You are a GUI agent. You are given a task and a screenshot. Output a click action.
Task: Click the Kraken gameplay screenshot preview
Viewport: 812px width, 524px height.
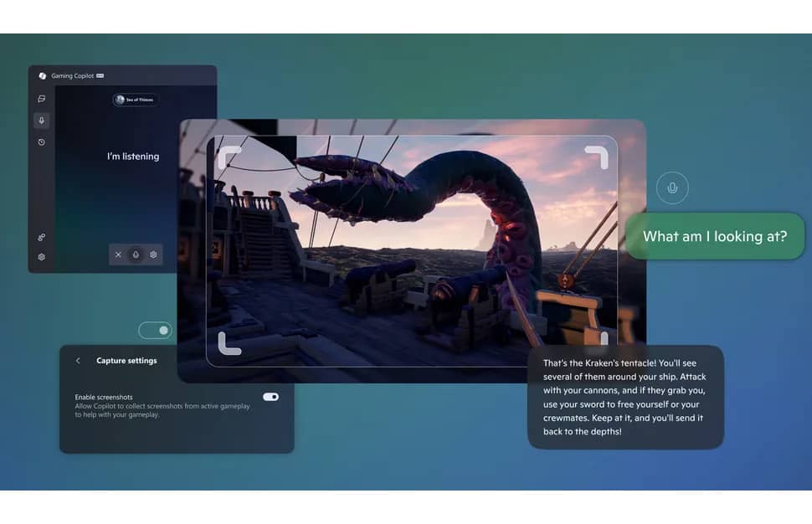tap(412, 250)
